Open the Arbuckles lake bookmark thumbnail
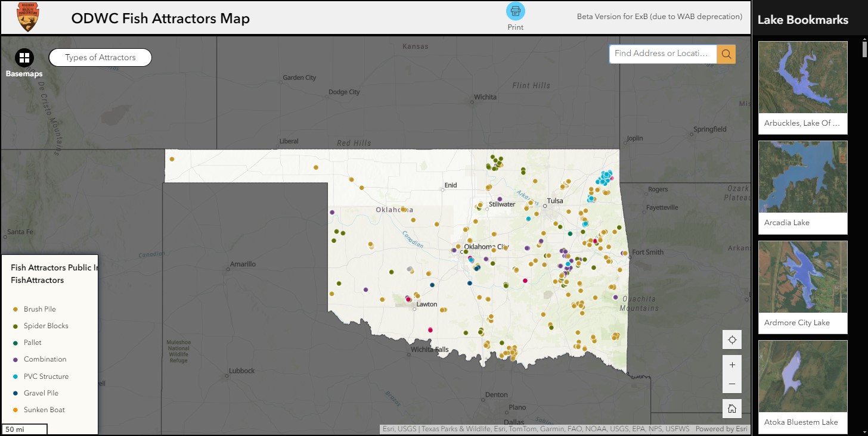 (x=802, y=77)
